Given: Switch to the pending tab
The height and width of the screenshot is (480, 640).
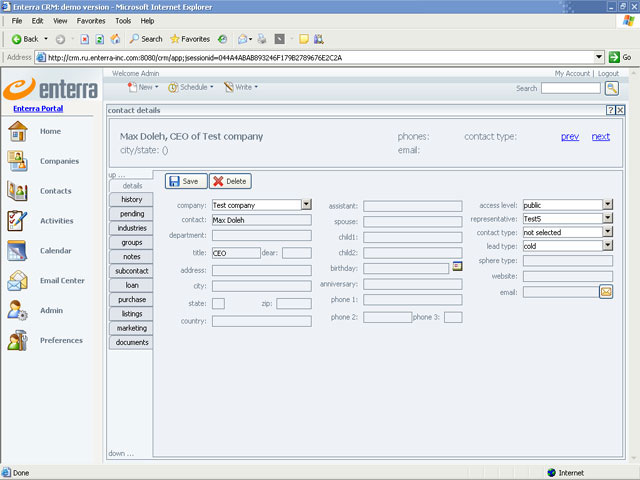Looking at the screenshot, I should coord(131,214).
